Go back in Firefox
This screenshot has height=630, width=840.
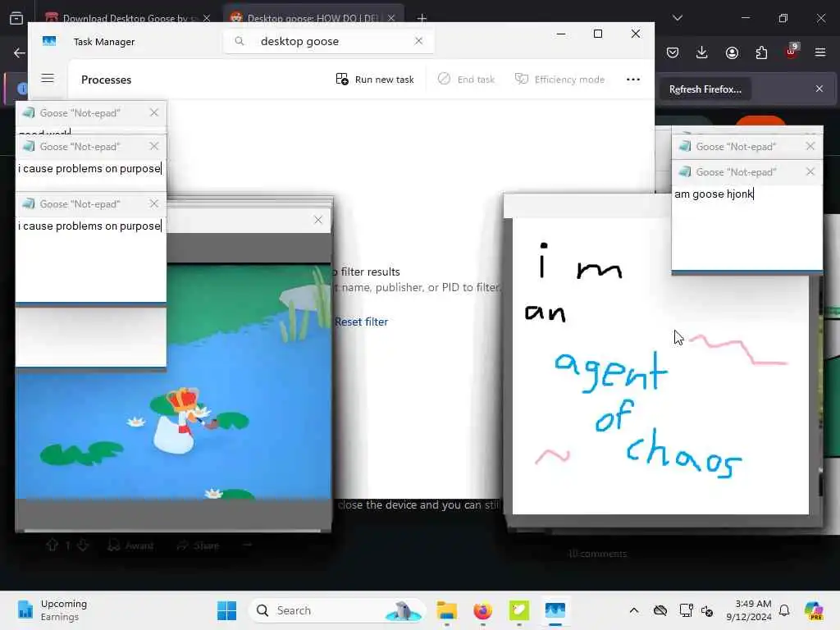(x=20, y=52)
